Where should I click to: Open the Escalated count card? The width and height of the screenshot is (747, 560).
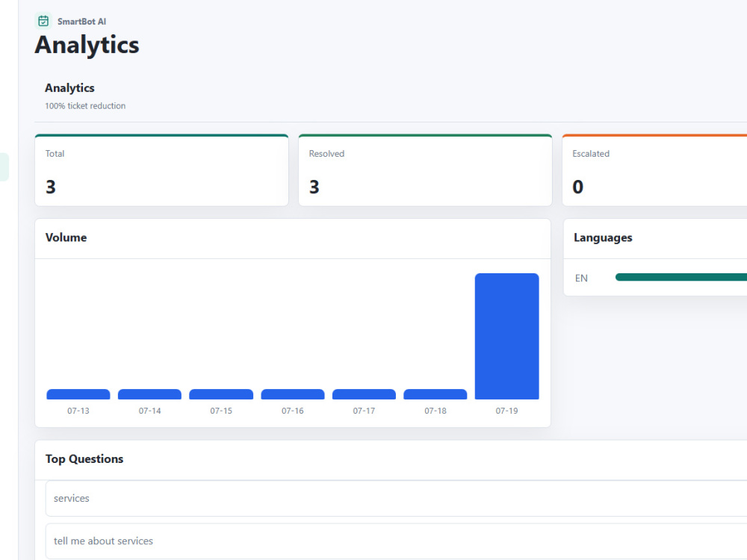(x=654, y=170)
